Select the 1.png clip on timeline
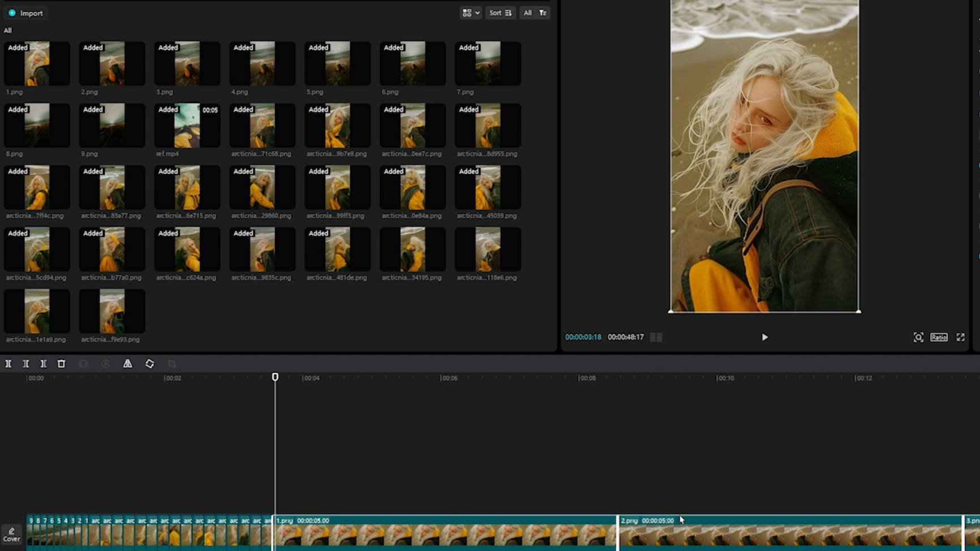The width and height of the screenshot is (980, 551). click(x=445, y=532)
